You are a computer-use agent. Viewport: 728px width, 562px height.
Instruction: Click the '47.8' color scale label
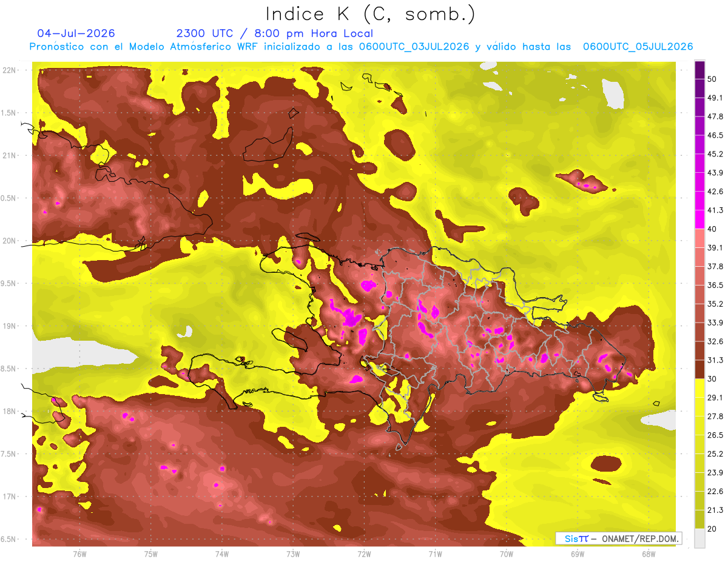tap(715, 116)
